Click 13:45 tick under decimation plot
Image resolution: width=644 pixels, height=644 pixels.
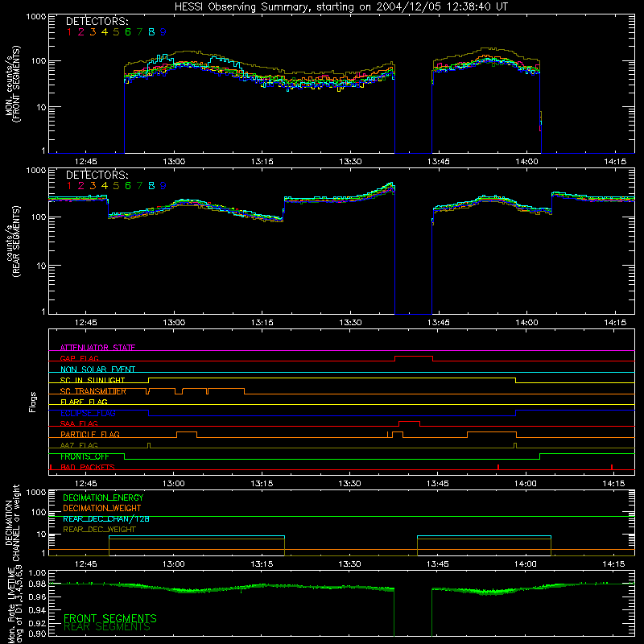point(437,564)
